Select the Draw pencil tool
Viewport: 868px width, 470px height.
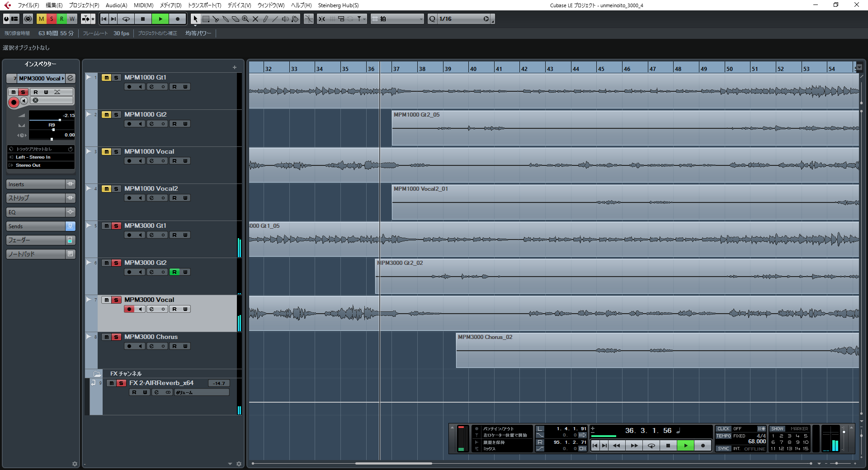(x=265, y=19)
